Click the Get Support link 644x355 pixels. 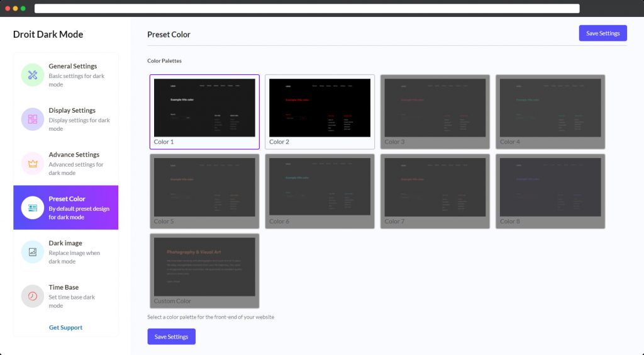pos(65,327)
